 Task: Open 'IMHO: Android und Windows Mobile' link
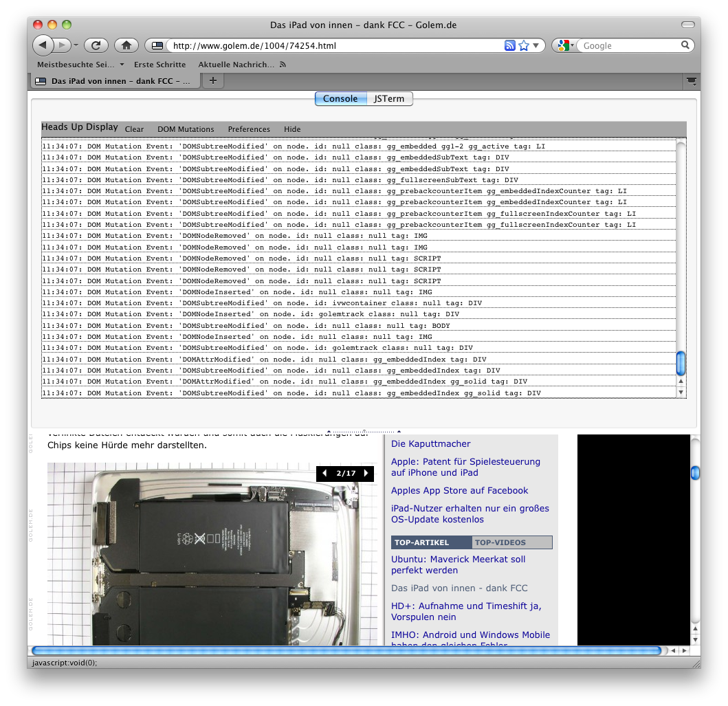[470, 639]
